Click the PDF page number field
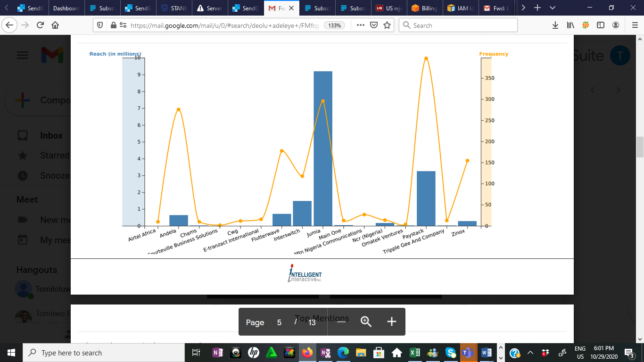 point(279,322)
